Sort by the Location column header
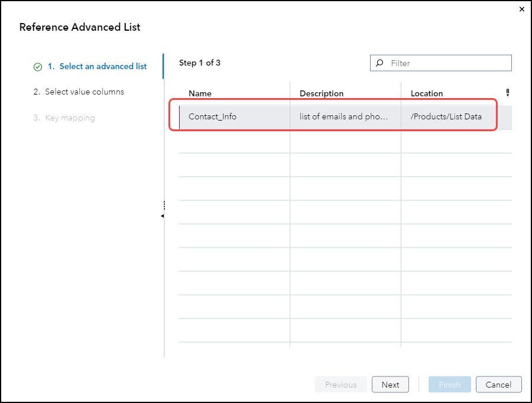Viewport: 532px width, 403px height. [427, 93]
